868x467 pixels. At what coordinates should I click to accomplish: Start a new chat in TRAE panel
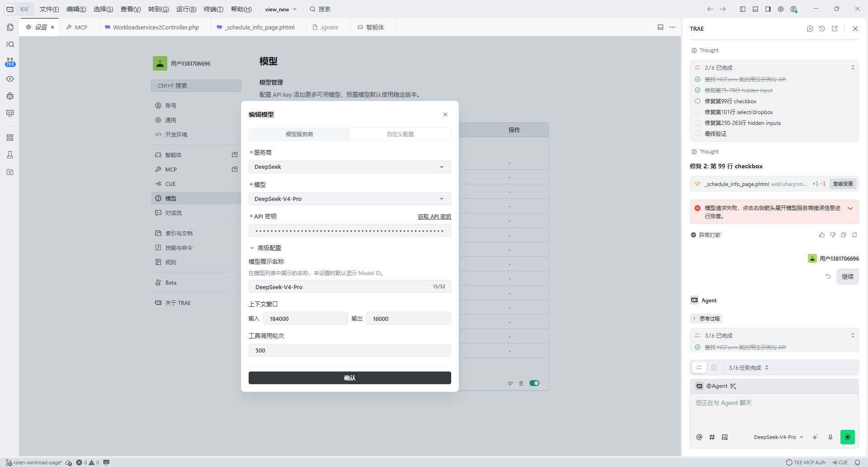coord(810,29)
